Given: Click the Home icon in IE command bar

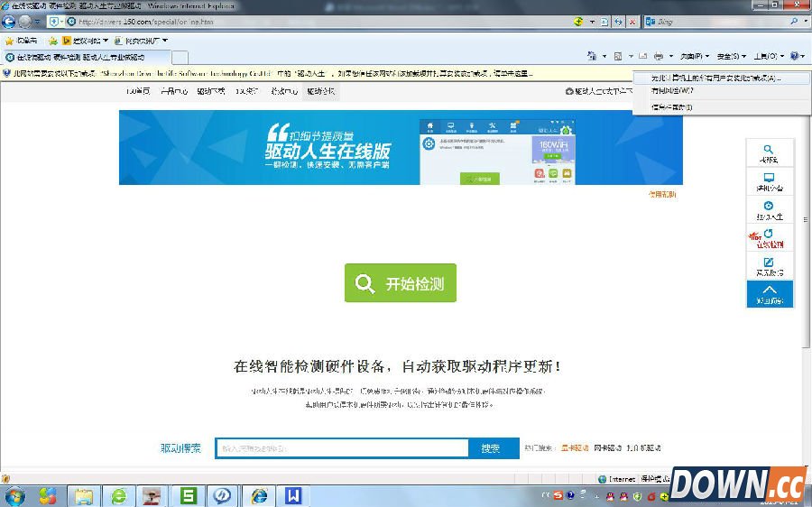Looking at the screenshot, I should coord(592,56).
